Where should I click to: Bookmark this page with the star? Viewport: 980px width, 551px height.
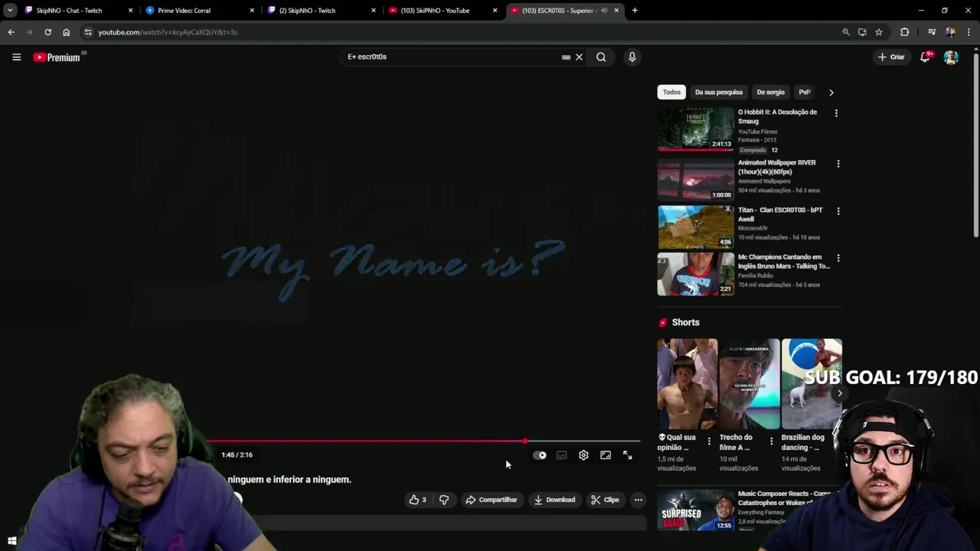pos(879,32)
